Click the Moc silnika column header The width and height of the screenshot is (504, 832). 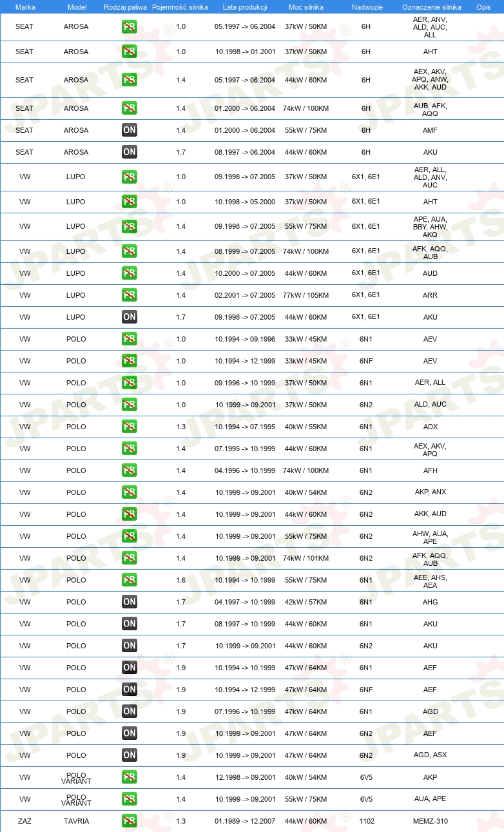(x=305, y=6)
